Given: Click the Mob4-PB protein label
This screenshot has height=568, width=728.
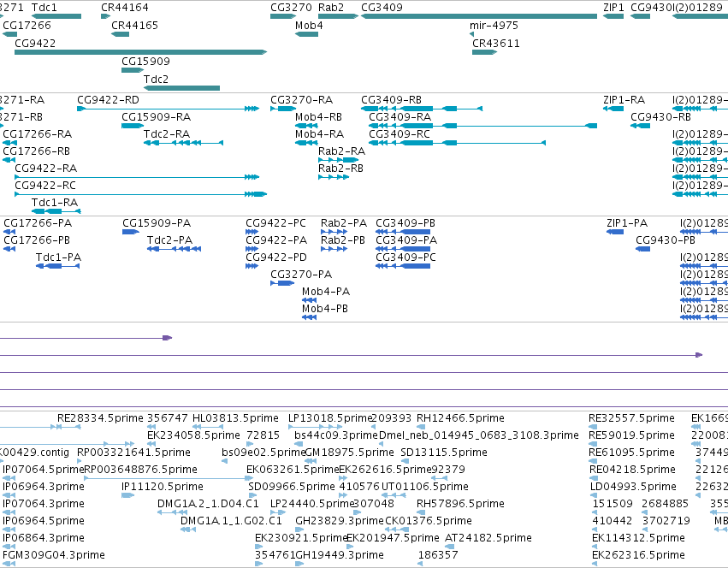Looking at the screenshot, I should click(325, 310).
